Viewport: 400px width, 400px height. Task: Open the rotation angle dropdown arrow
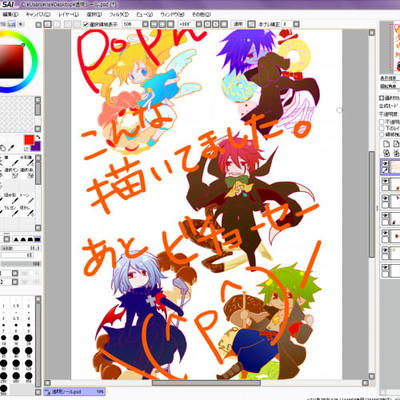(x=199, y=24)
